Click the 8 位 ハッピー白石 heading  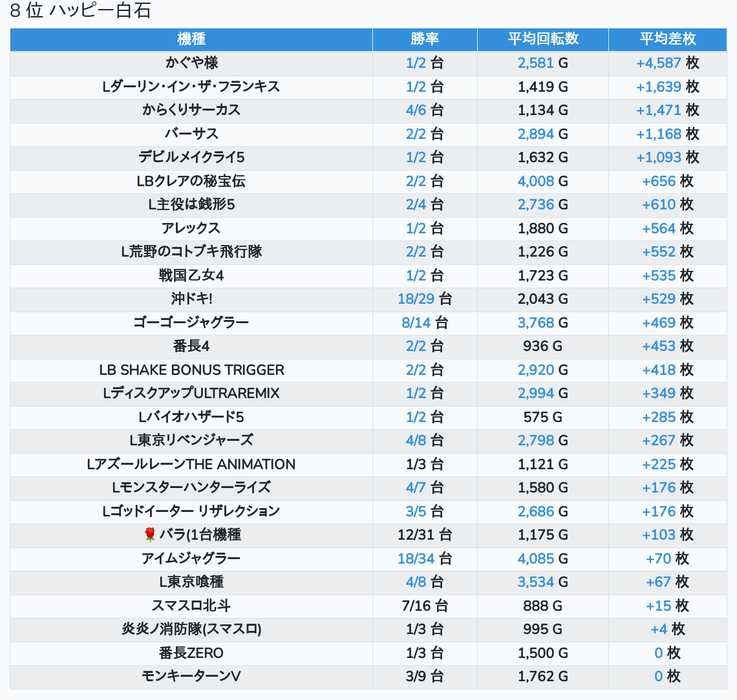click(x=80, y=11)
